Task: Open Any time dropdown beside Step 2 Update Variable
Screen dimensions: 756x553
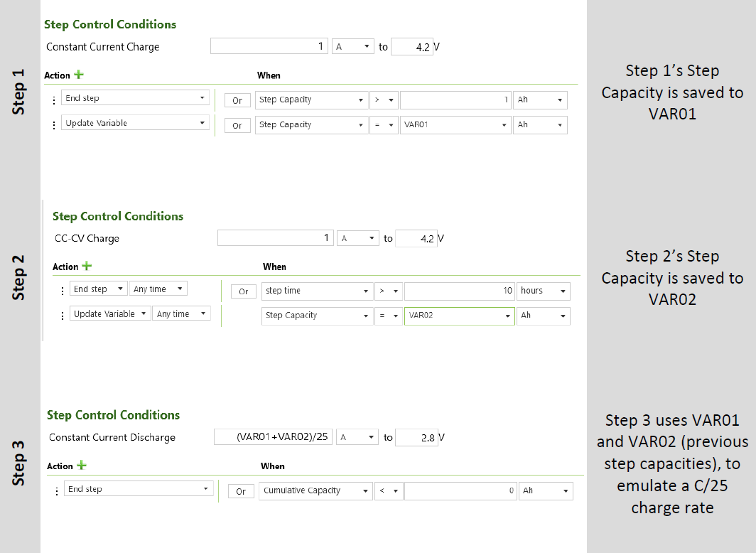Action: tap(181, 314)
